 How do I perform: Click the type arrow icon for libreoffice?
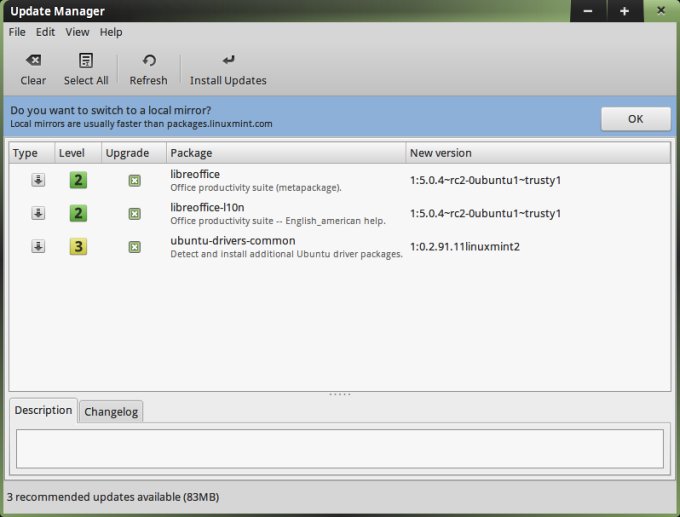38,181
